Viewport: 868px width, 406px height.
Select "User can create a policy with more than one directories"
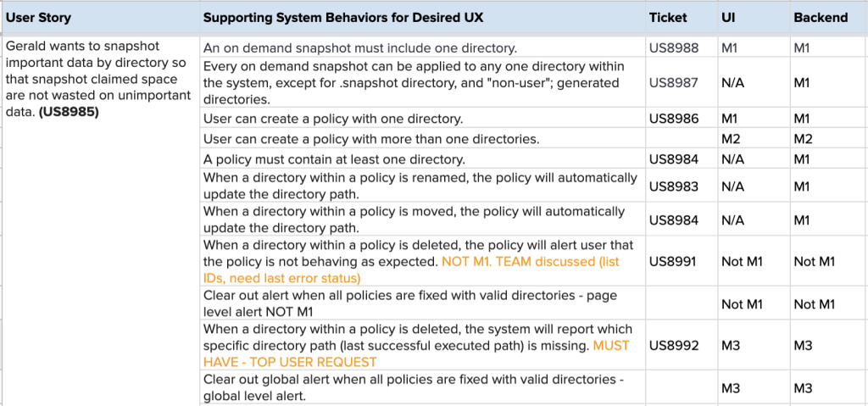(x=371, y=139)
